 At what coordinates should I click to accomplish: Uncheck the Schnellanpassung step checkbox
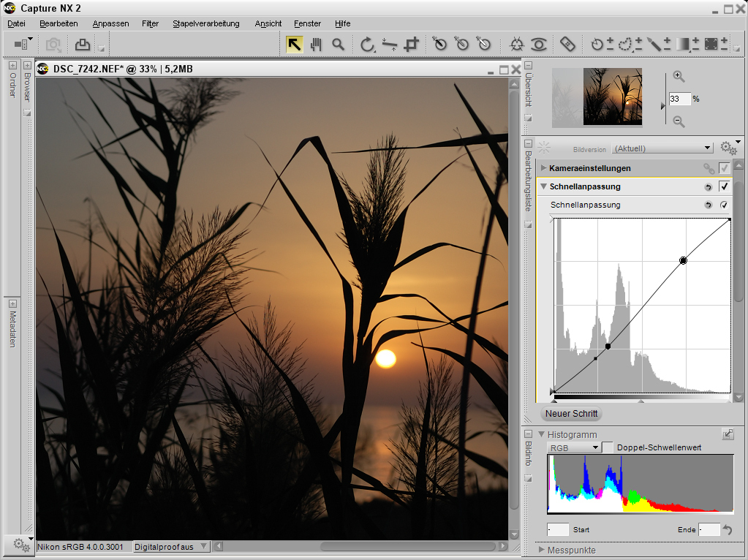pyautogui.click(x=724, y=187)
